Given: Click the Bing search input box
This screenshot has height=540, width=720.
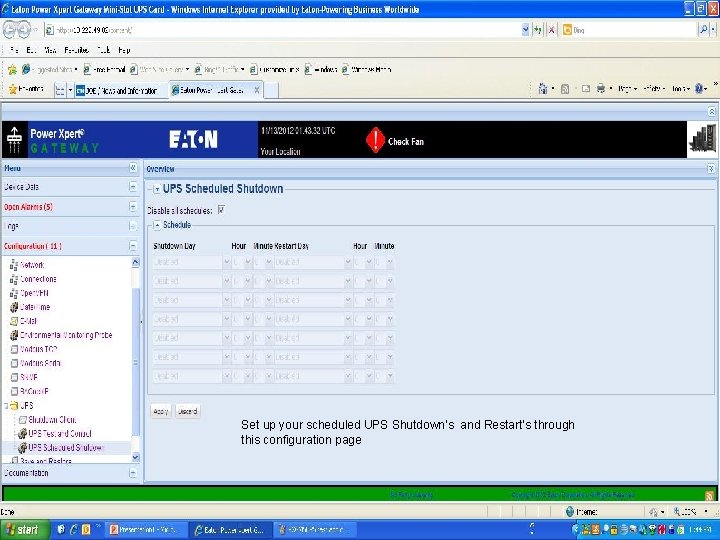Looking at the screenshot, I should (x=628, y=30).
